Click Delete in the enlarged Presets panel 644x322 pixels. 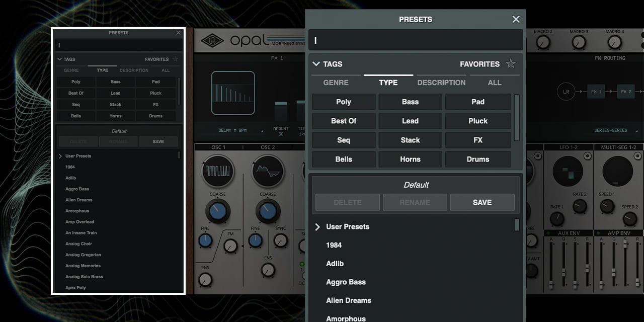click(x=348, y=202)
